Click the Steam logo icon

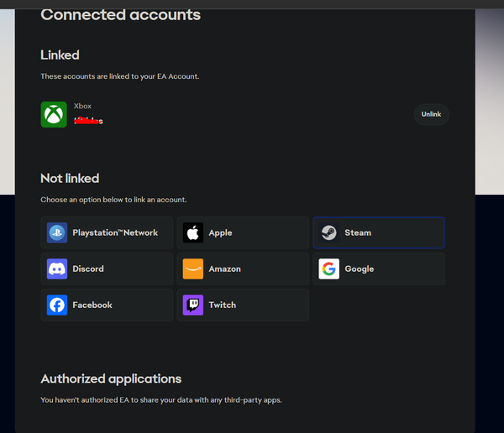[328, 232]
